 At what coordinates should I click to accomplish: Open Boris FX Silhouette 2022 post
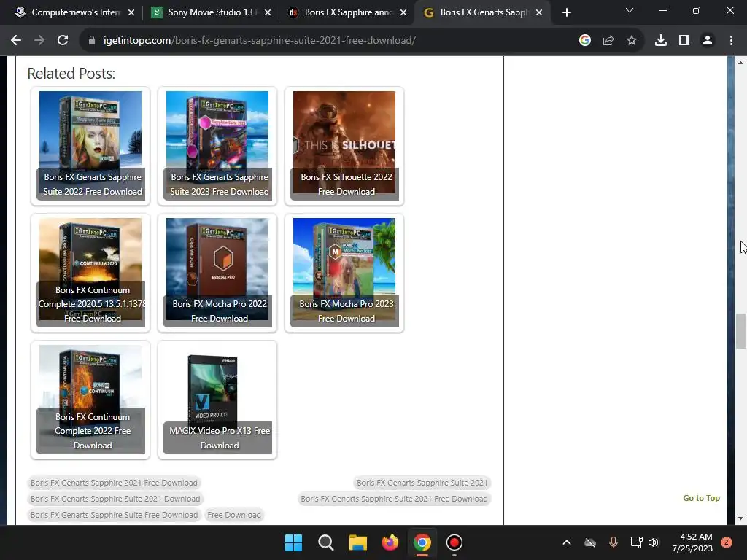(344, 146)
